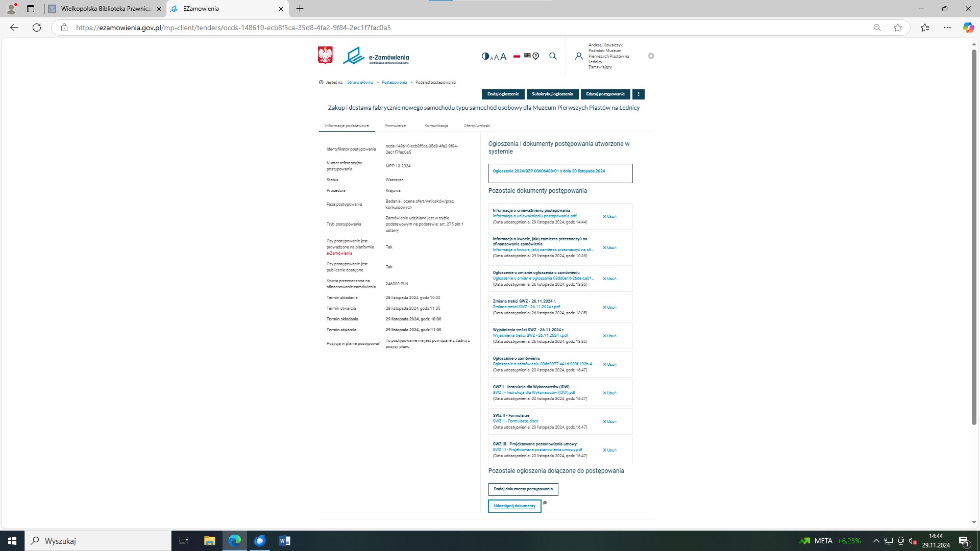The width and height of the screenshot is (980, 551).
Task: Click the e-Zamówienia logo
Action: coord(376,56)
